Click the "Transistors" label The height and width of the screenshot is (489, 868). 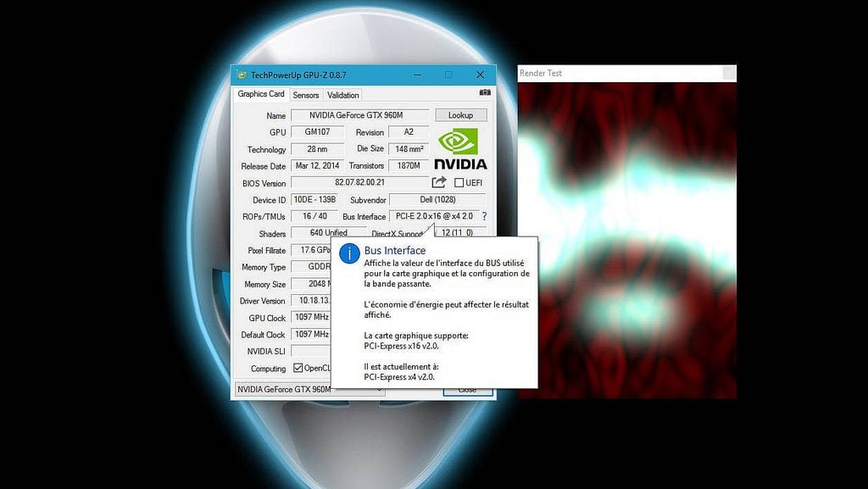point(366,166)
